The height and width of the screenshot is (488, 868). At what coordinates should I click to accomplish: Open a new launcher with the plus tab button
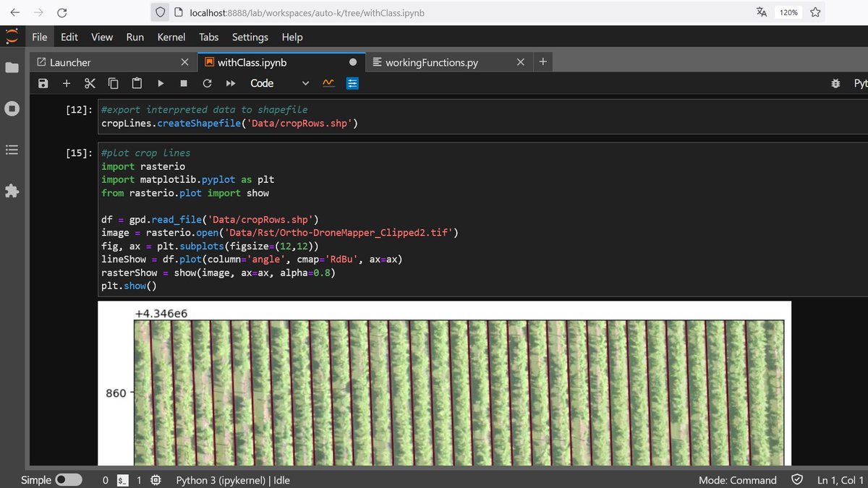tap(543, 62)
